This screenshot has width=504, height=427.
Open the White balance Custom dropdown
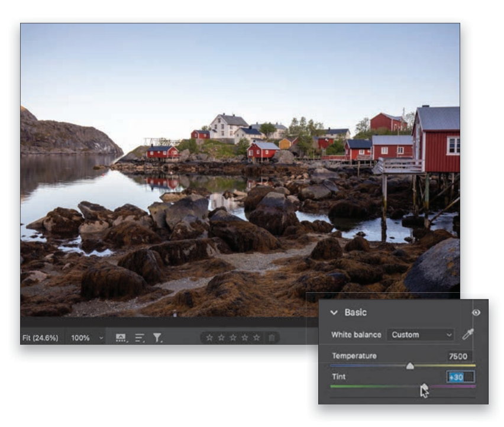tap(421, 335)
